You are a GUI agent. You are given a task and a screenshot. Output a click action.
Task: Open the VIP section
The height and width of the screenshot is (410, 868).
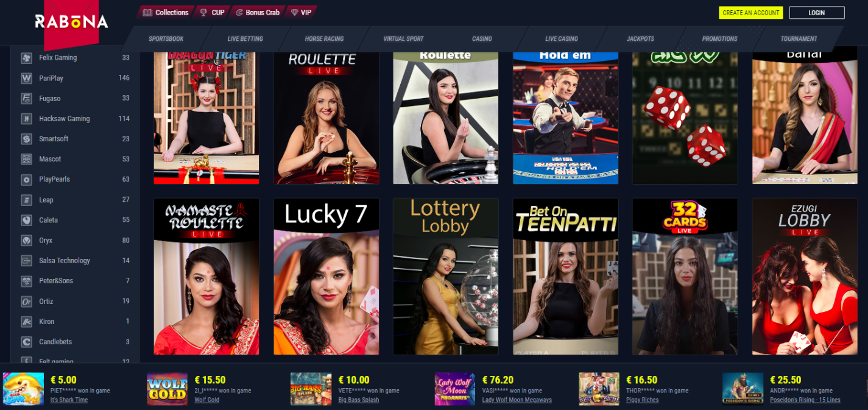(301, 12)
